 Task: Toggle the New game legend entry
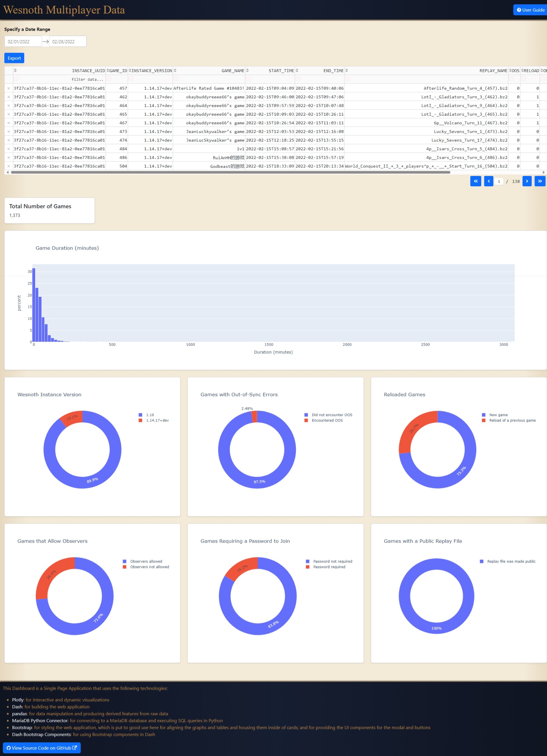(x=495, y=415)
